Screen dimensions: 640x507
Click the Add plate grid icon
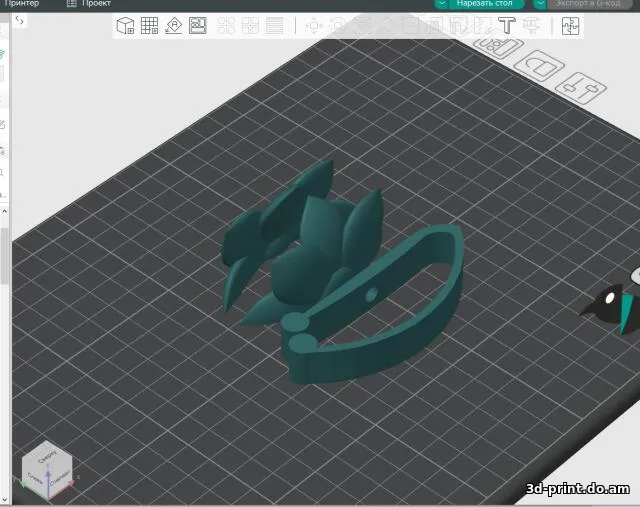click(x=149, y=26)
